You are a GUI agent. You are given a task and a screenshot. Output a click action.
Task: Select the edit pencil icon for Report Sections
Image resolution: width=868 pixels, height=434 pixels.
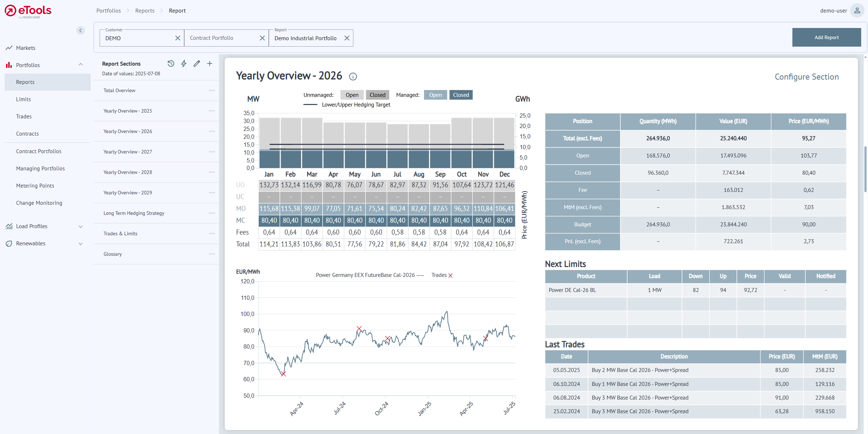point(196,63)
